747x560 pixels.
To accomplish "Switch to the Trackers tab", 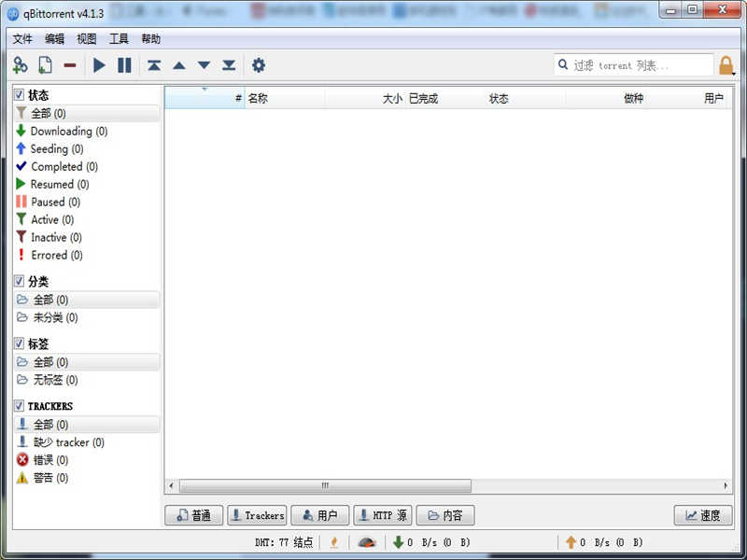I will [258, 515].
